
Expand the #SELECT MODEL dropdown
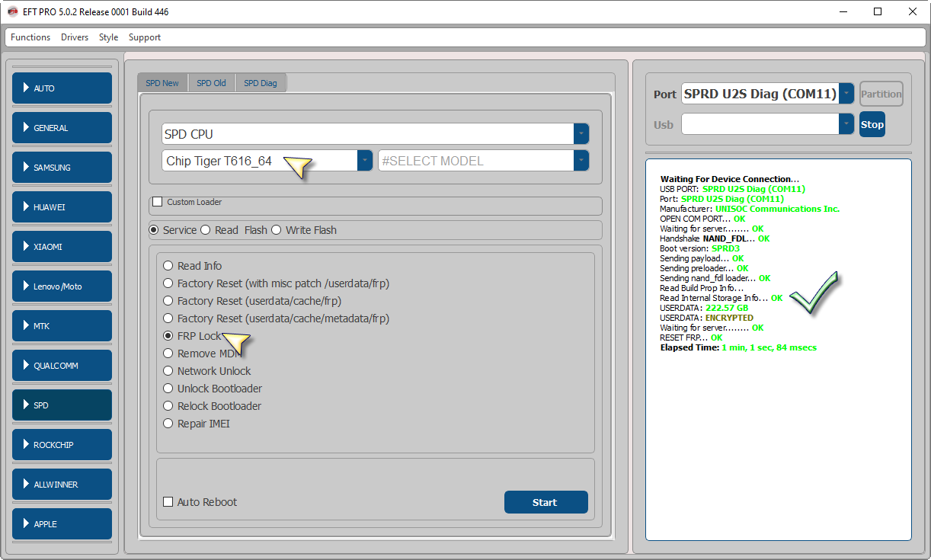point(581,161)
